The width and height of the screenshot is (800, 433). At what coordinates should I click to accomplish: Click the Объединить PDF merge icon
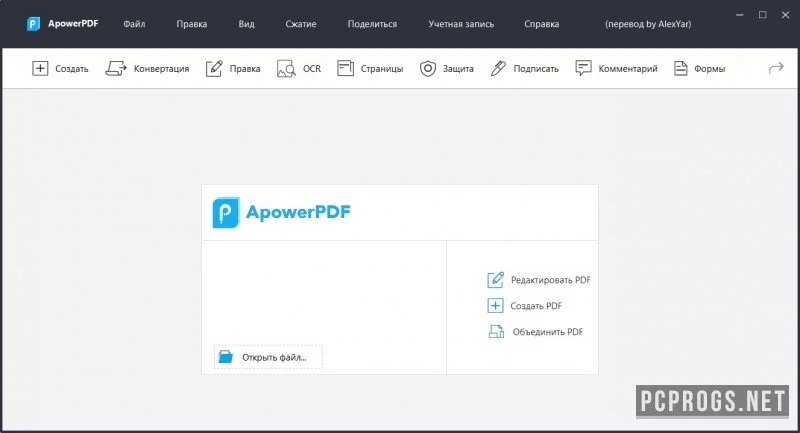(x=496, y=332)
